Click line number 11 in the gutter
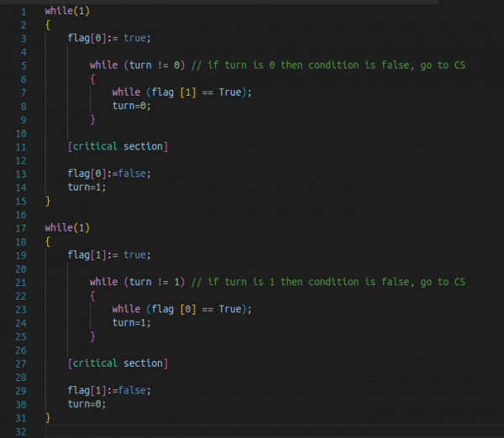Screen dimensions: 504x438 point(21,147)
